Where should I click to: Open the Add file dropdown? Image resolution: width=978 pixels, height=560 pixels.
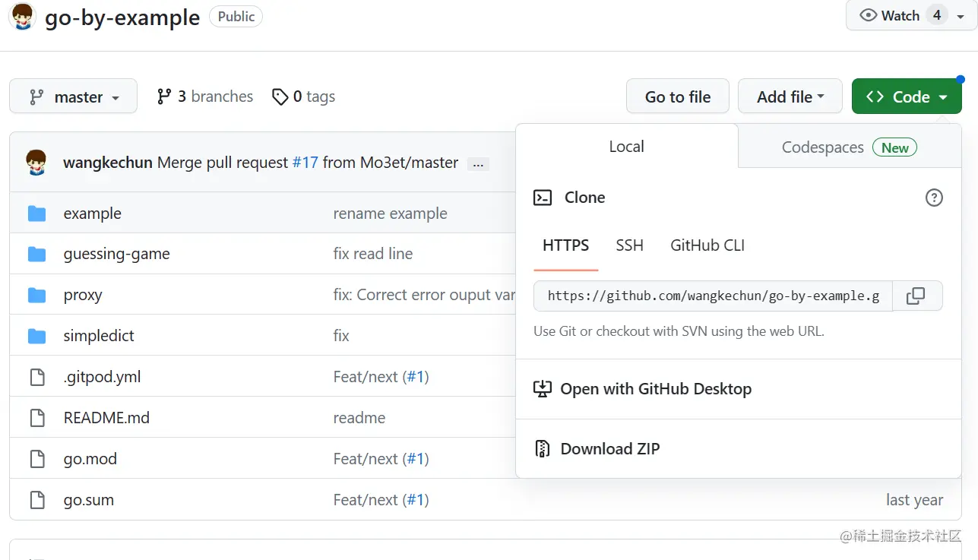pyautogui.click(x=790, y=96)
